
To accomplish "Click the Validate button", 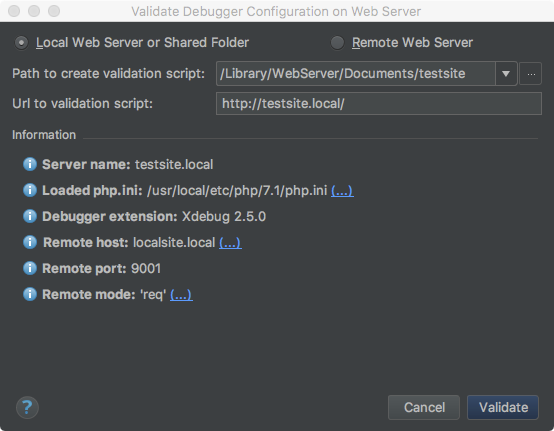I will [503, 407].
